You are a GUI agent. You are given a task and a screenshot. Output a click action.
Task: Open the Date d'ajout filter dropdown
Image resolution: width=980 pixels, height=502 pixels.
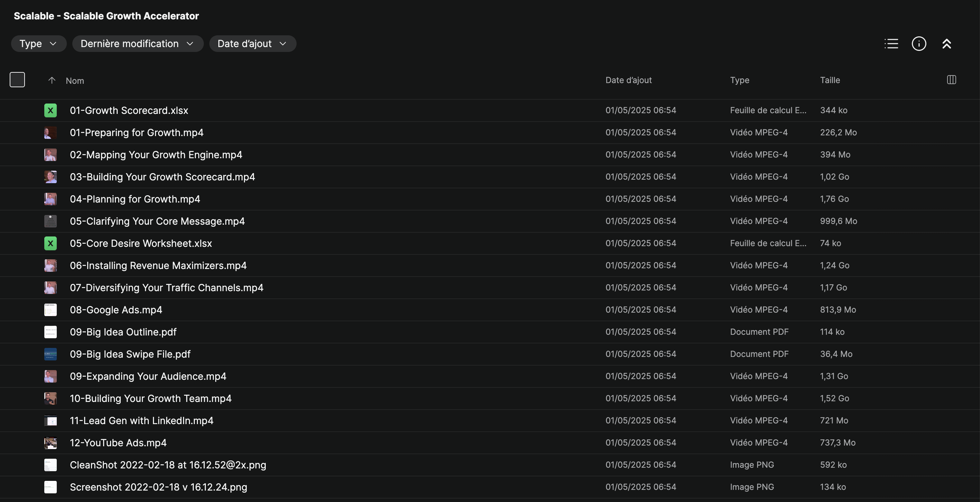point(252,44)
